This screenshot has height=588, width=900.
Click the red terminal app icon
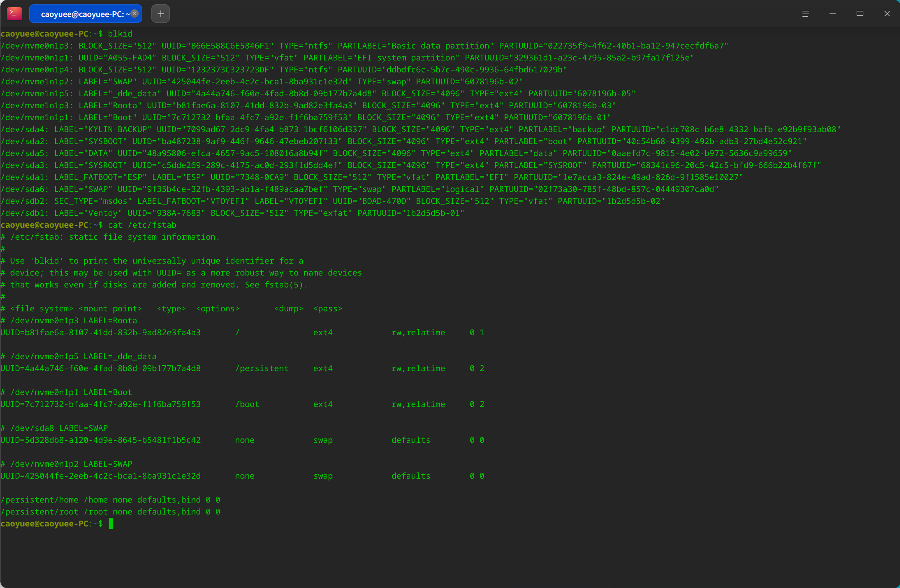coord(14,14)
